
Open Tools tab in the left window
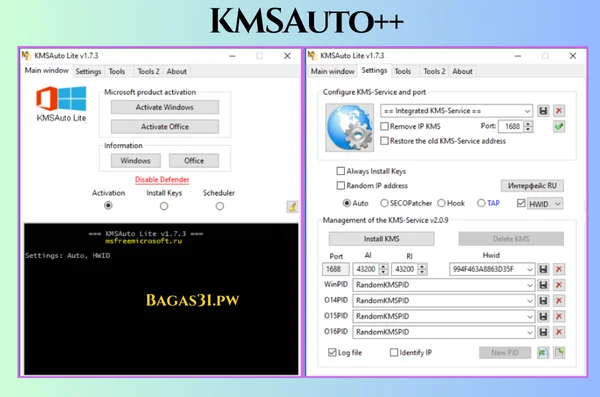[117, 72]
